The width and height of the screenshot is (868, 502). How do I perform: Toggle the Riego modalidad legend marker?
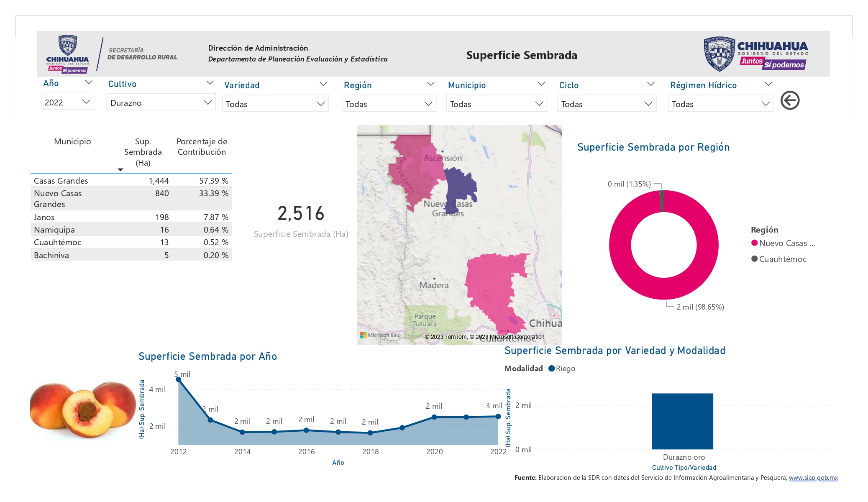[551, 369]
